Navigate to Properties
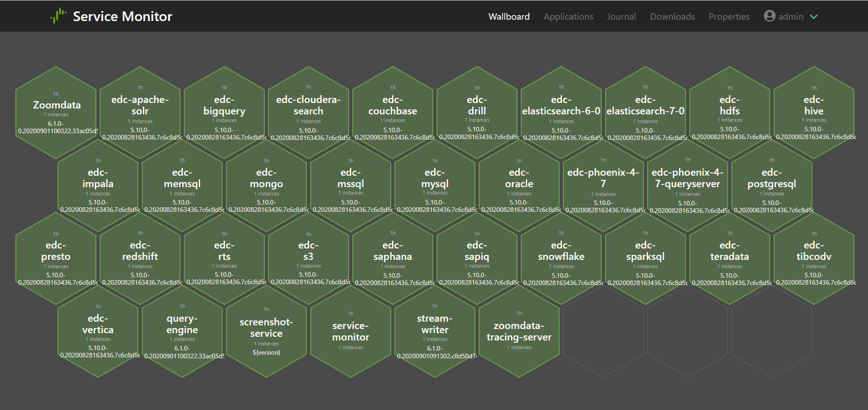The image size is (868, 410). pos(729,16)
